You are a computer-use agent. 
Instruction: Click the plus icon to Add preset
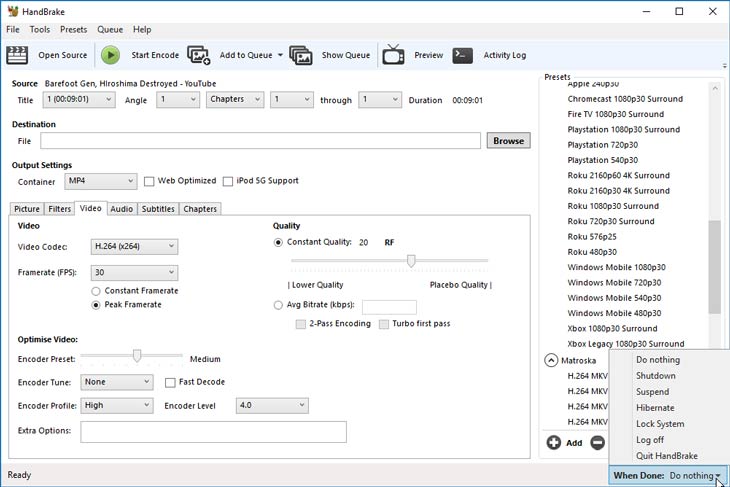pyautogui.click(x=554, y=442)
